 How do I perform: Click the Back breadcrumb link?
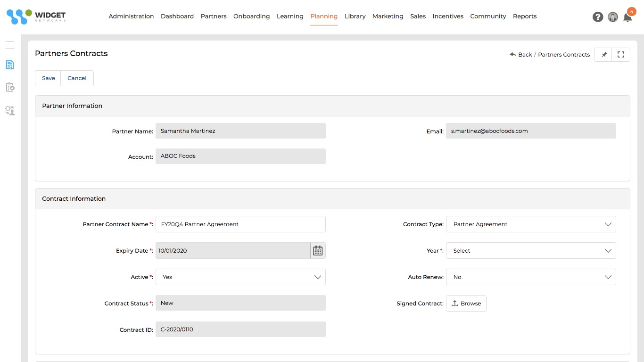[x=525, y=55]
